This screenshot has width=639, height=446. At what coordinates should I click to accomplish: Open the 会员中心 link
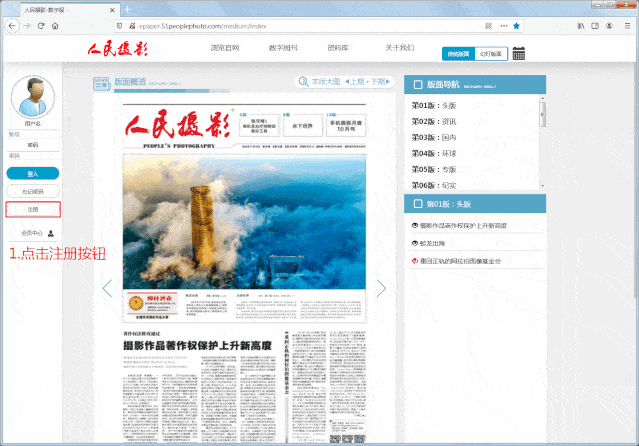(32, 233)
